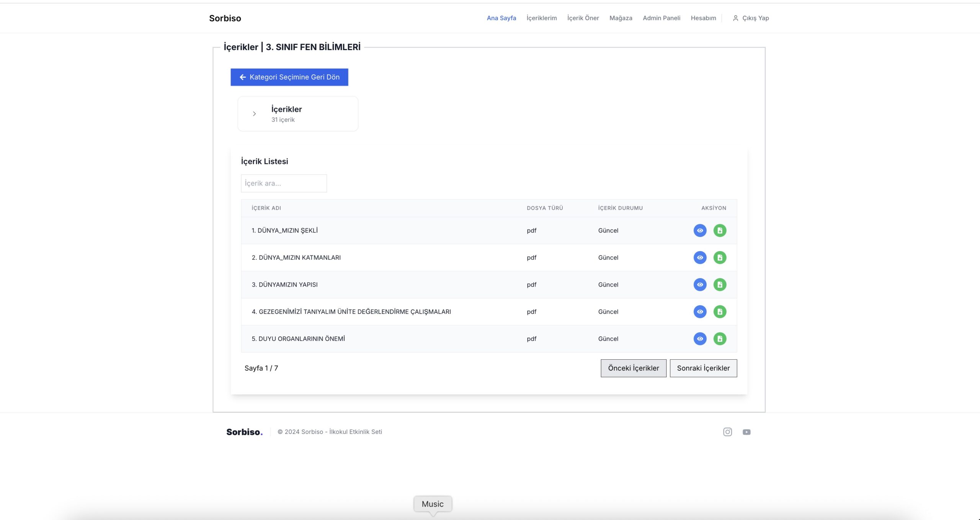Preview 2. DÜNYA_MIZIN KATMANLARI with eye icon
Image resolution: width=980 pixels, height=520 pixels.
point(700,258)
